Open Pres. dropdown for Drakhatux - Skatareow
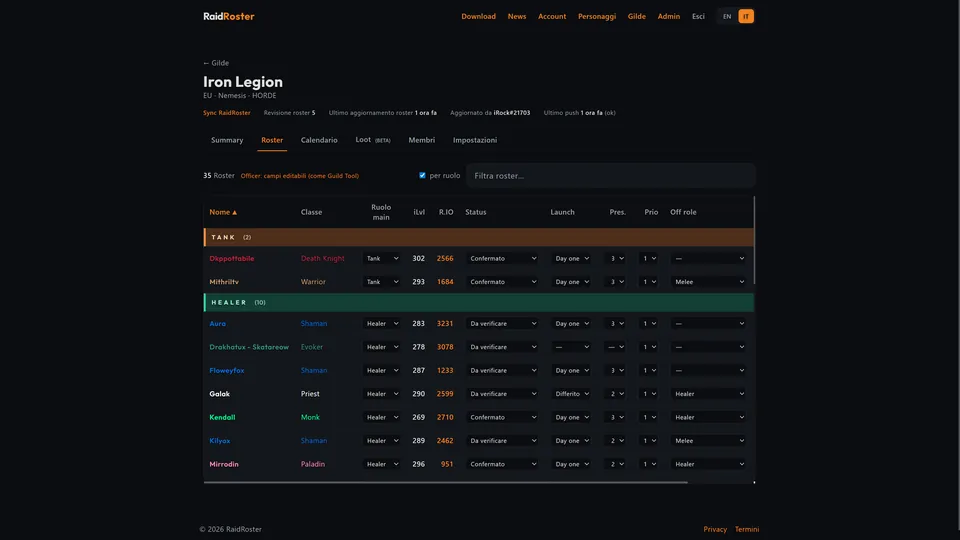Viewport: 960px width, 540px height. 615,347
